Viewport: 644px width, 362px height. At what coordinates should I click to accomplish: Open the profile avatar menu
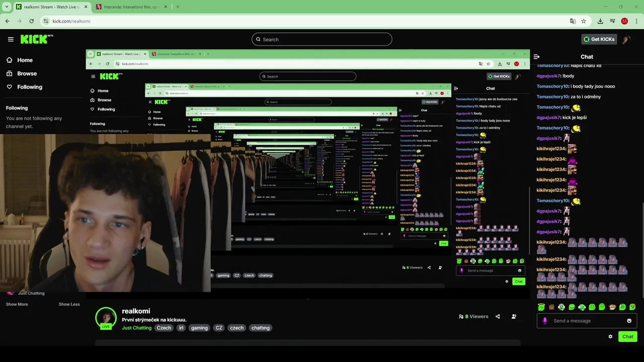(x=626, y=39)
